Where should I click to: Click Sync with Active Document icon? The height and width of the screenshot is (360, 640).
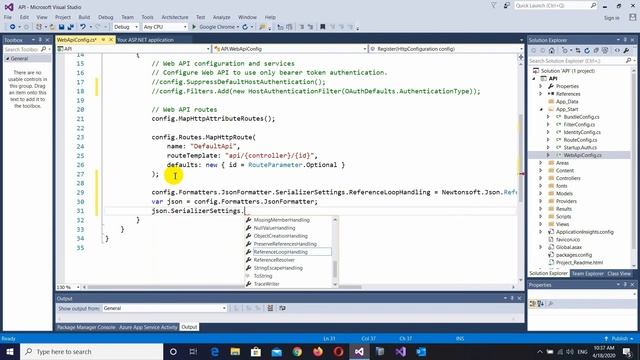click(x=578, y=51)
